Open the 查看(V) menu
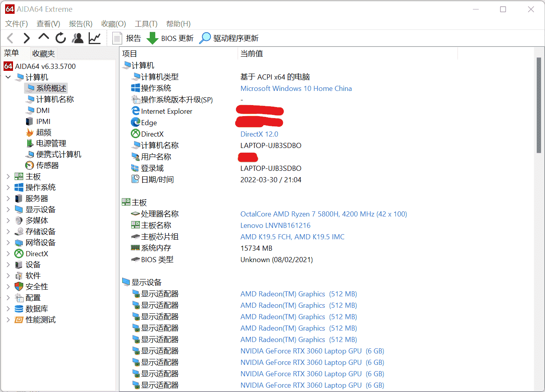 [x=48, y=24]
